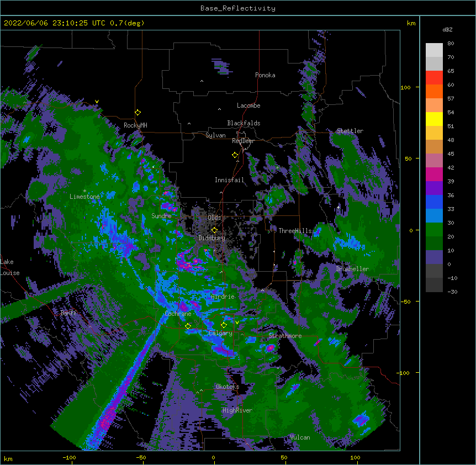Screen dimensions: 476x465
Task: Click the dBZ legend heading
Action: click(x=447, y=29)
